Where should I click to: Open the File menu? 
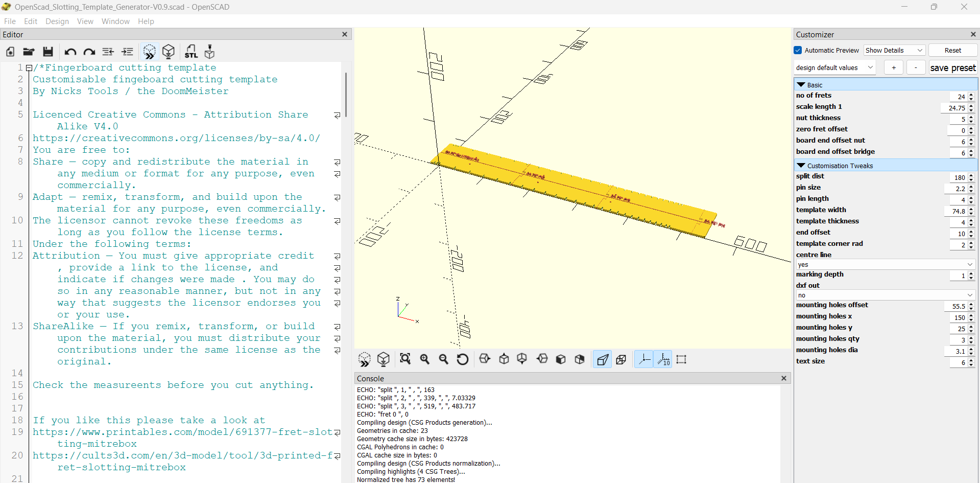[x=10, y=21]
